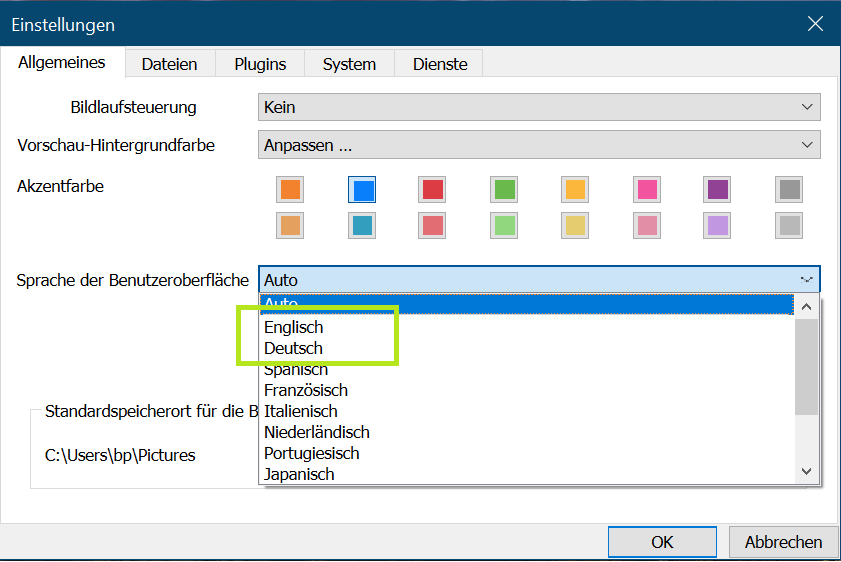The image size is (841, 562).
Task: Switch to the Dateien tab
Action: point(169,64)
